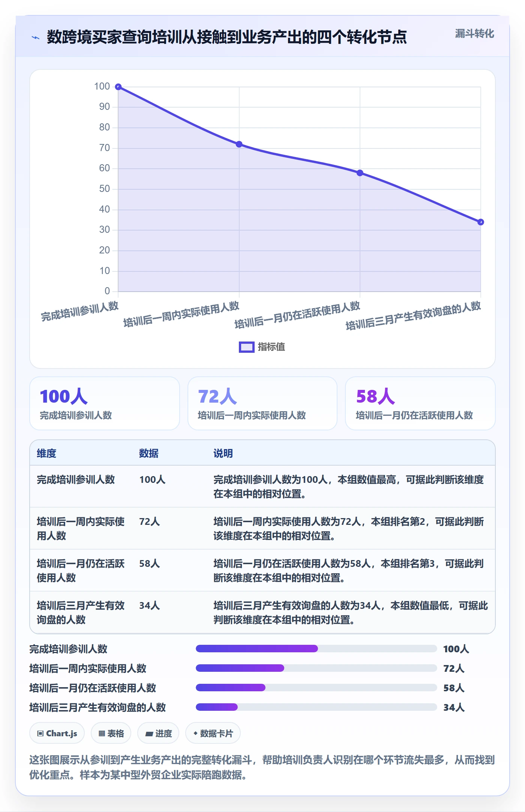Click the slanted x-axis label 培训后三月产生有效询盘的人数
The width and height of the screenshot is (525, 812).
[x=413, y=316]
